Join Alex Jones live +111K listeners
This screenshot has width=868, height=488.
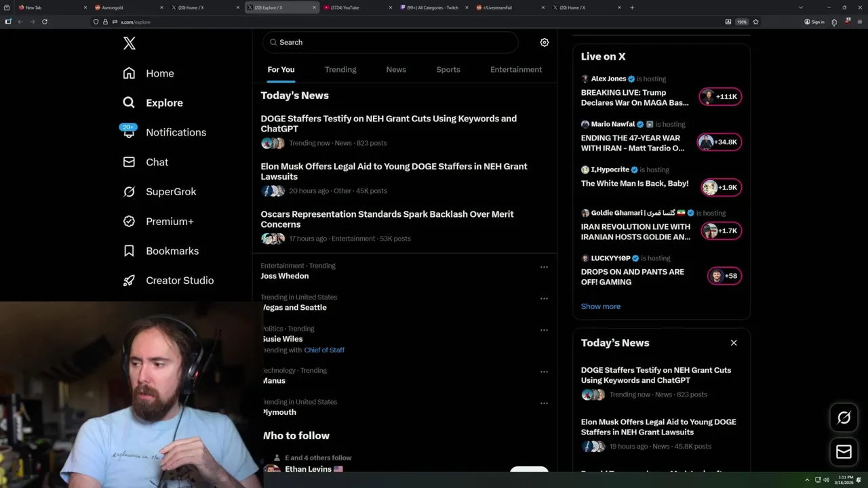point(720,97)
